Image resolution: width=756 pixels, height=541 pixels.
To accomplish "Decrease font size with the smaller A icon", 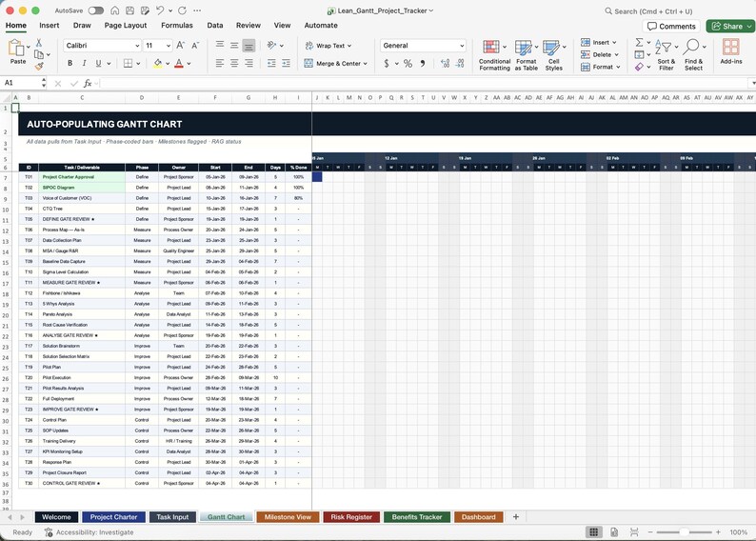I will point(195,46).
